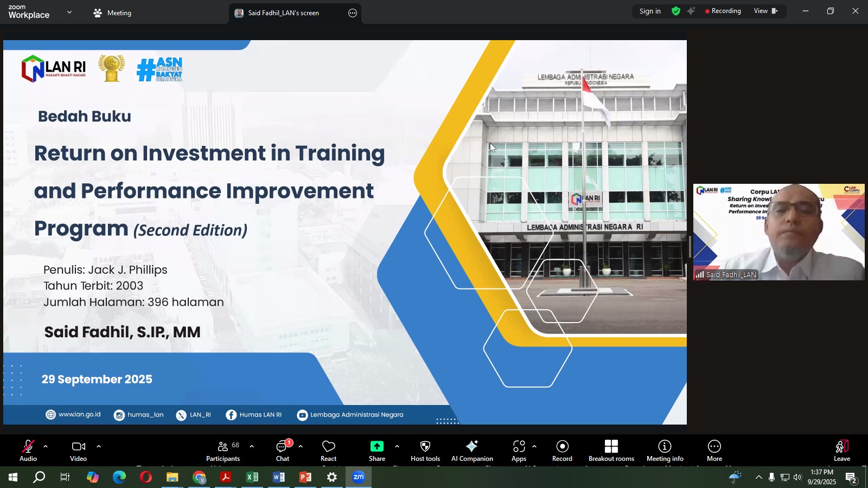Click the Sign in button
Image resolution: width=868 pixels, height=488 pixels.
[x=650, y=11]
